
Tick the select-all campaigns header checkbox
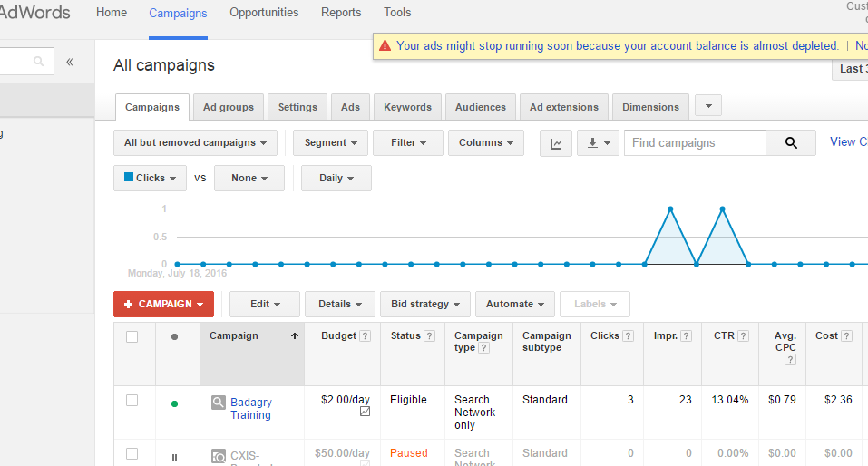[132, 336]
